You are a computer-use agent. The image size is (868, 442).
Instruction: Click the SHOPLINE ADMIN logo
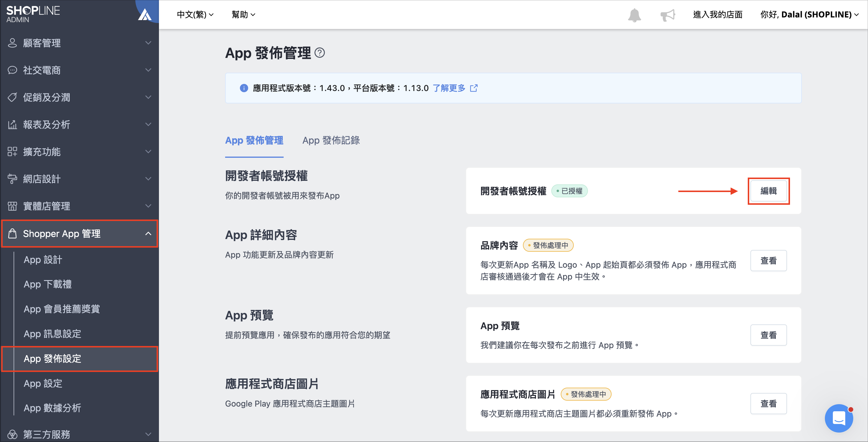point(33,14)
